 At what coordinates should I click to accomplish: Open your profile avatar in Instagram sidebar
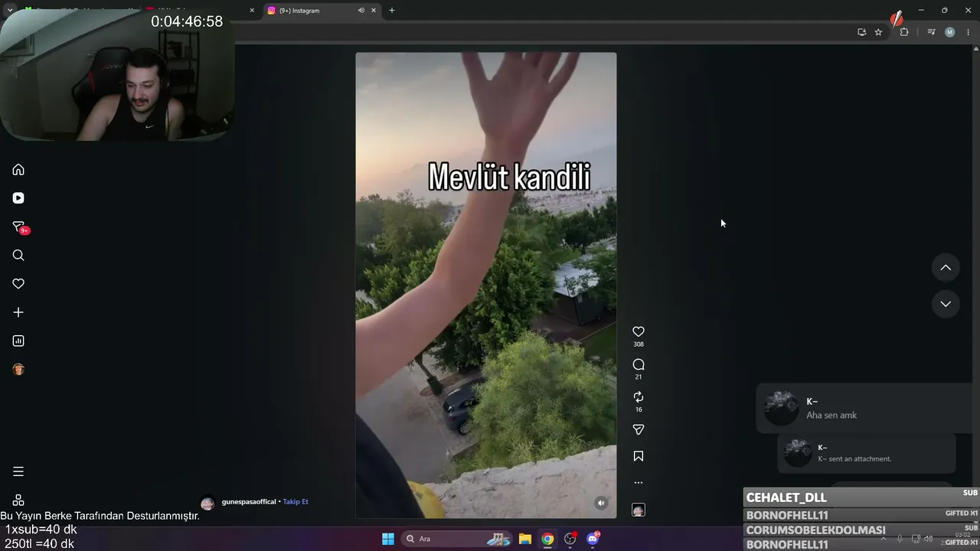(18, 370)
